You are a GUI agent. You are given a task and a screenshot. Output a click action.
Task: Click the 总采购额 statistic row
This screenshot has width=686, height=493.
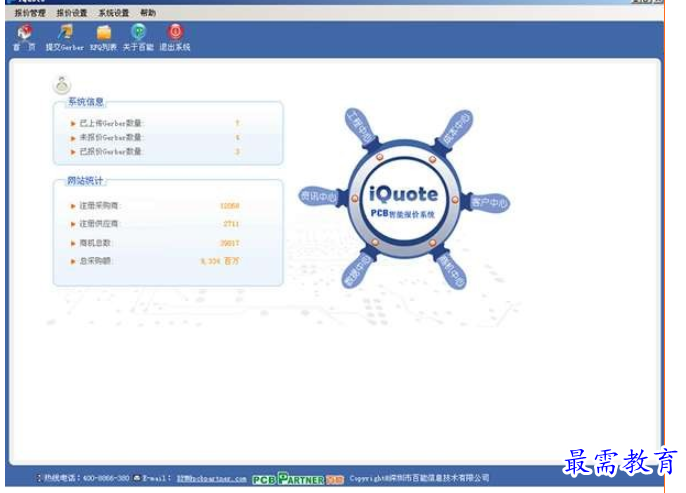pos(155,261)
